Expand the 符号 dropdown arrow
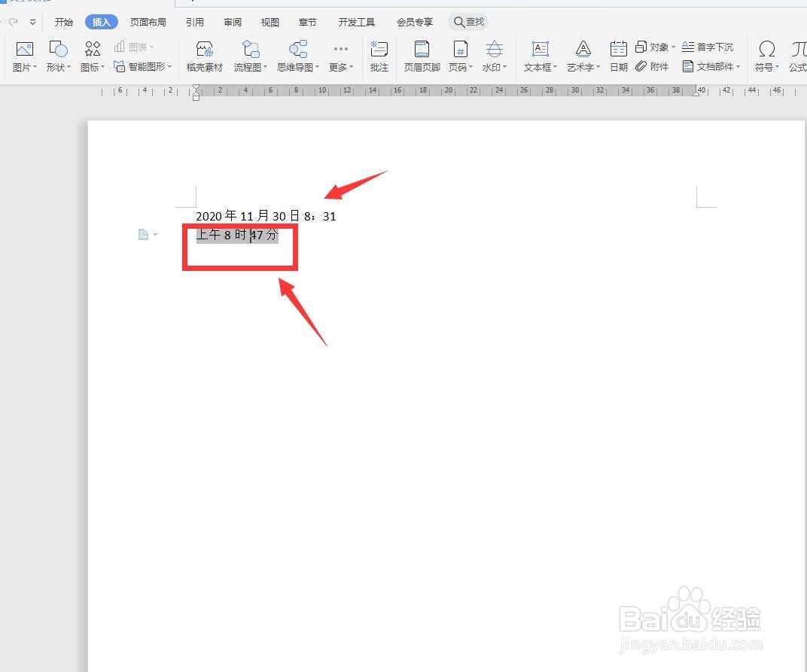 pos(777,67)
